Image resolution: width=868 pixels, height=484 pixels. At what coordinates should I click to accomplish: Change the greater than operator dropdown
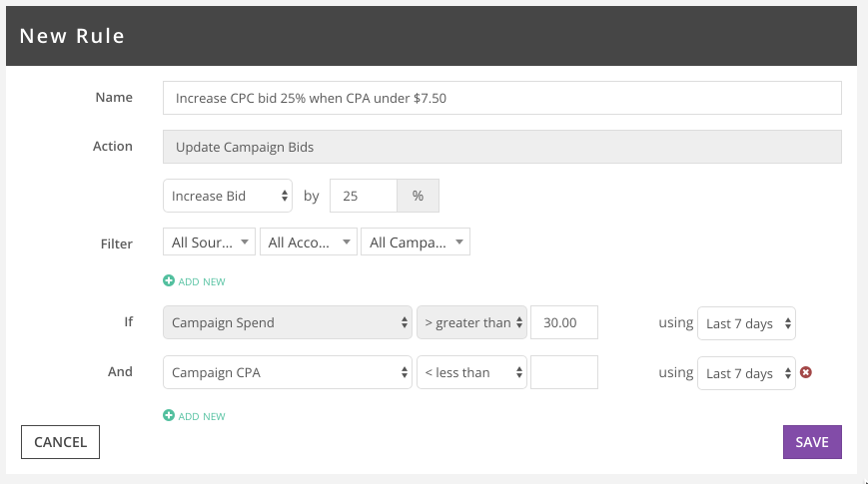point(471,322)
